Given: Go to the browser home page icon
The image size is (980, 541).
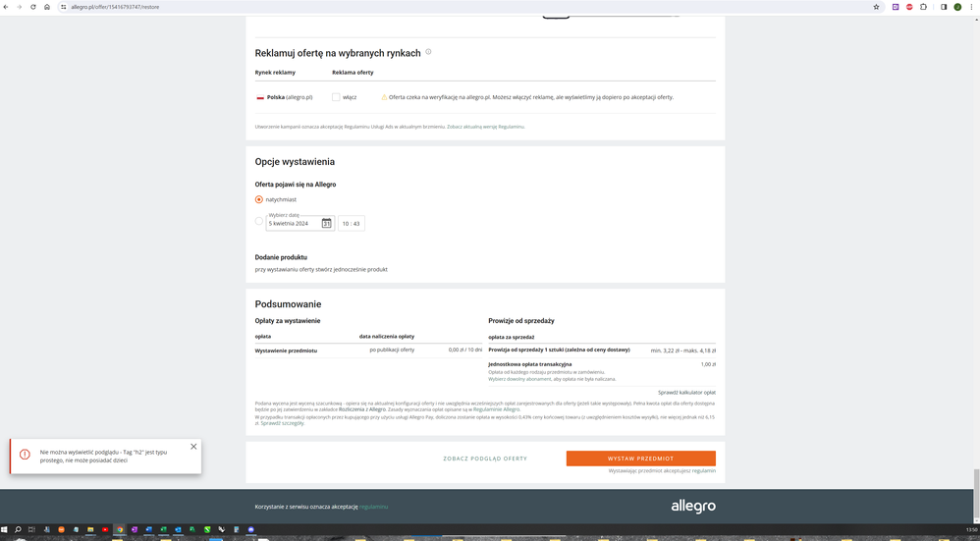Looking at the screenshot, I should (47, 7).
